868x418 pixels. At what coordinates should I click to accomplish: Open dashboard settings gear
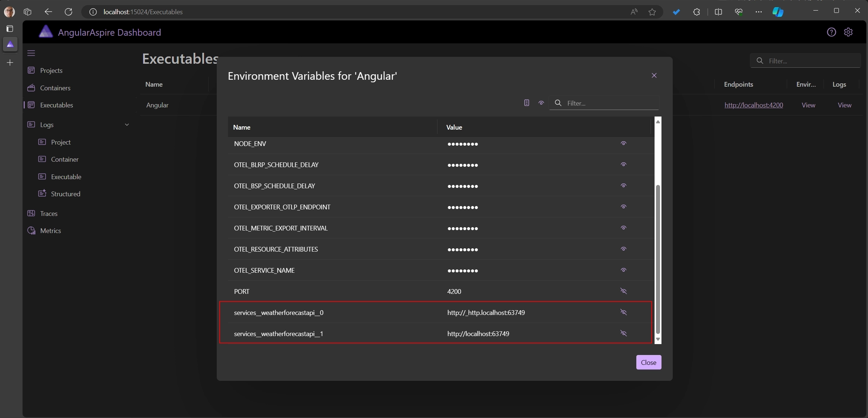tap(848, 32)
